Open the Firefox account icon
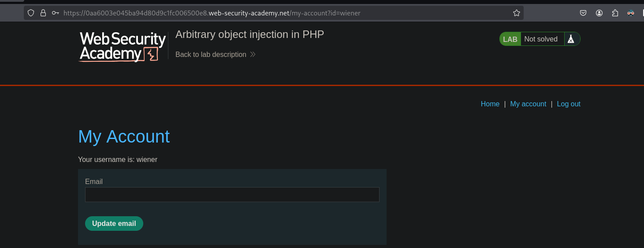The height and width of the screenshot is (248, 644). pyautogui.click(x=599, y=13)
